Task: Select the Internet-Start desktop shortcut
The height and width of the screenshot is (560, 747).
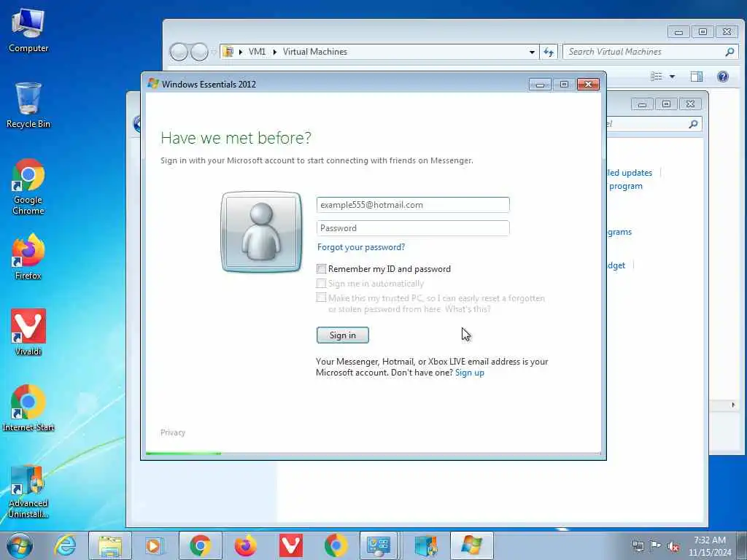Action: [x=28, y=408]
